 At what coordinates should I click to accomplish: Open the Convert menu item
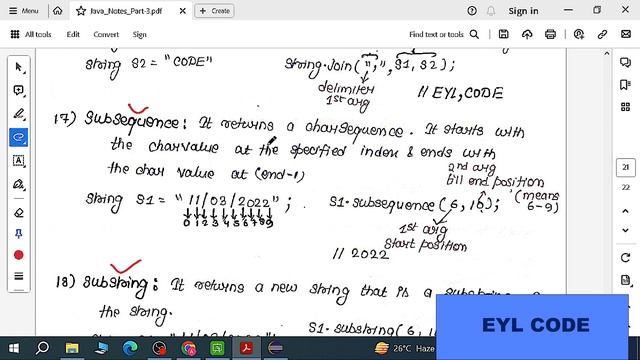coord(106,34)
